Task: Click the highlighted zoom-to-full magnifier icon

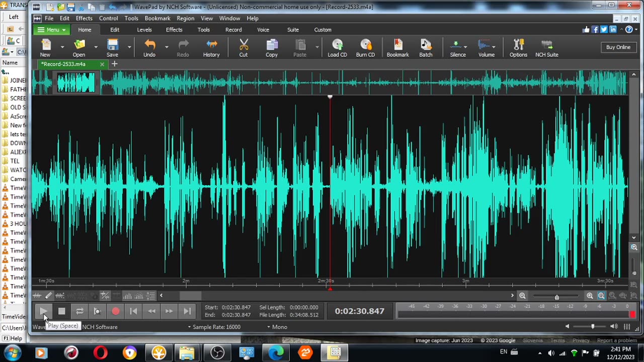Action: click(601, 296)
